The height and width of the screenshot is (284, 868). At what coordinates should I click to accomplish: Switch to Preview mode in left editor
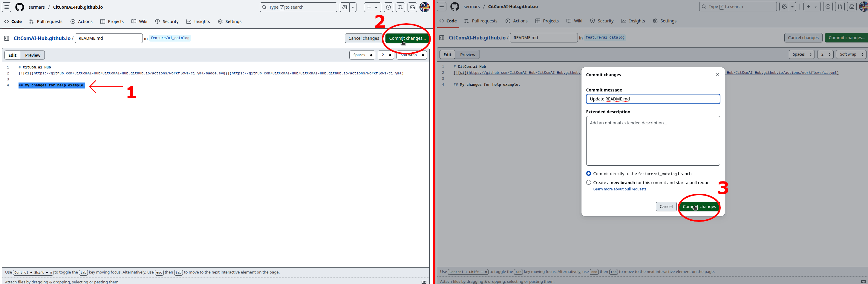click(x=33, y=55)
